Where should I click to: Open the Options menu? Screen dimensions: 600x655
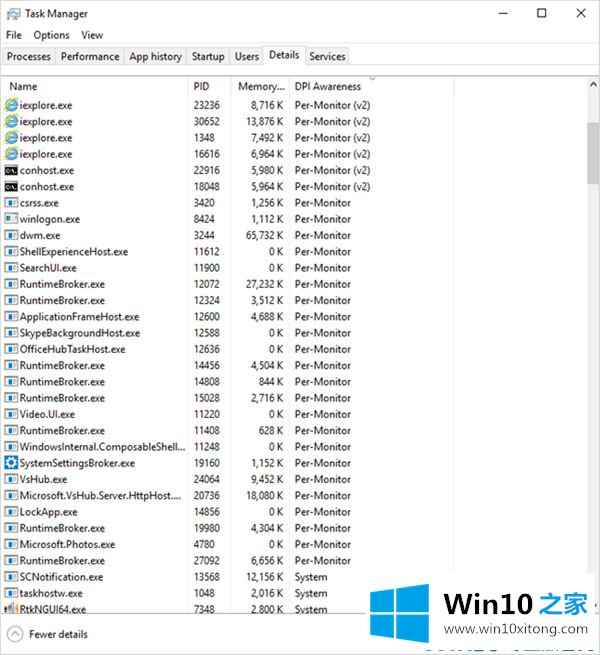tap(51, 35)
